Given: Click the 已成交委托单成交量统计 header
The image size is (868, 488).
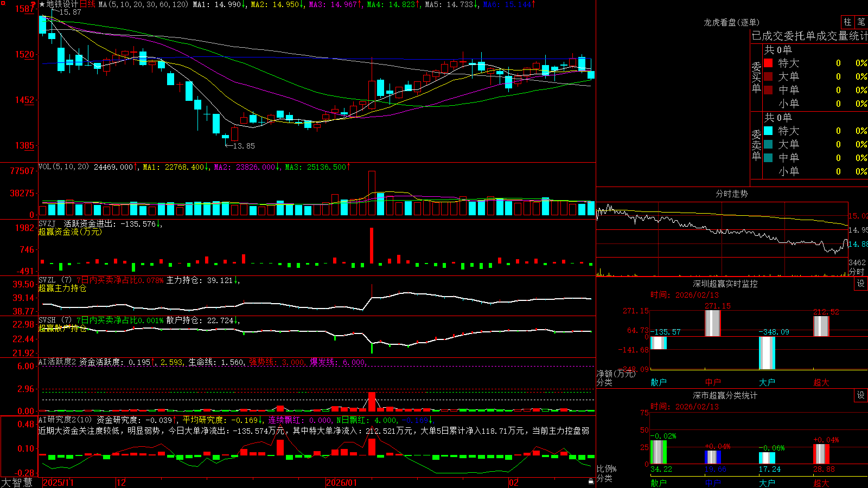Looking at the screenshot, I should 809,36.
